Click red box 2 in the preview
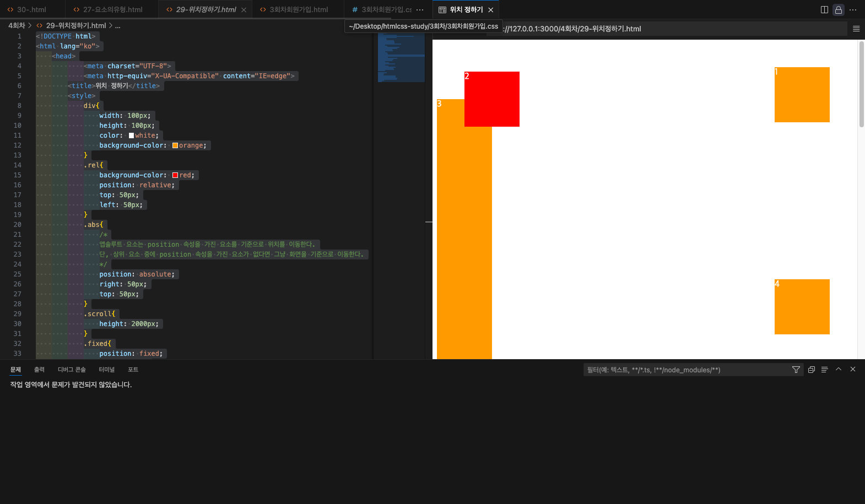 (492, 99)
